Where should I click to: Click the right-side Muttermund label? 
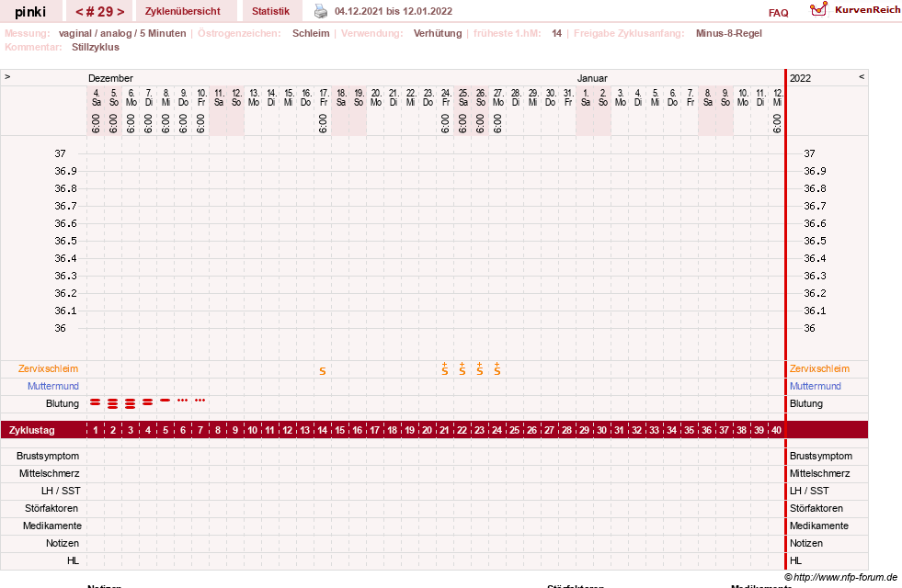[x=816, y=386]
